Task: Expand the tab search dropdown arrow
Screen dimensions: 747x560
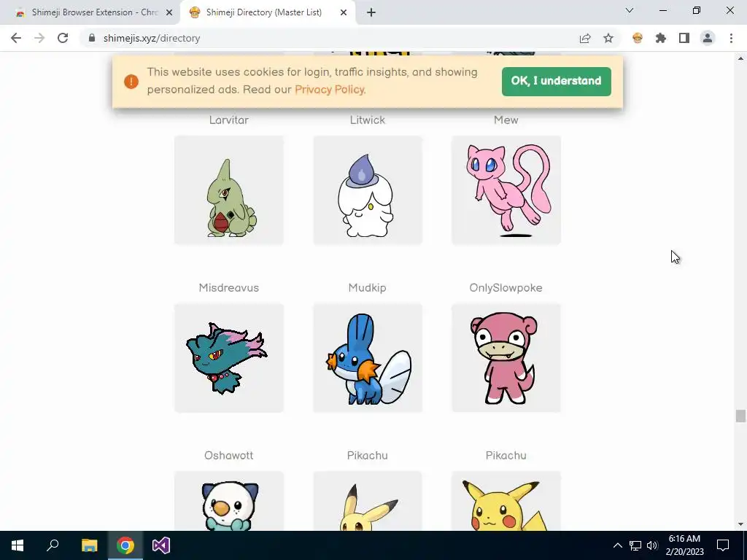Action: point(630,10)
